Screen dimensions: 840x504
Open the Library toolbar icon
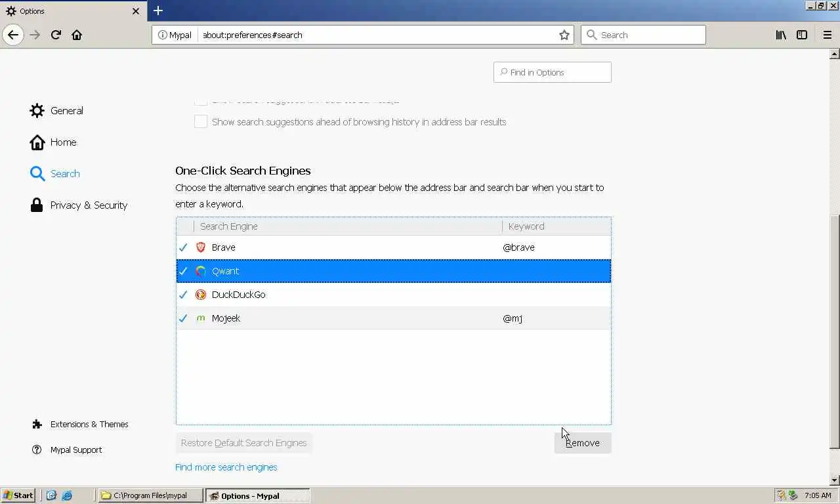781,35
